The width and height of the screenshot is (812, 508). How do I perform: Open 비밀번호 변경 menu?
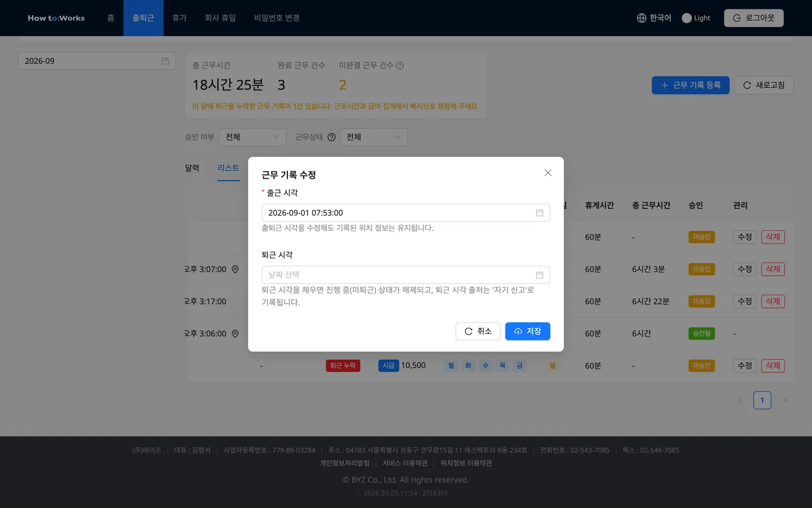tap(277, 18)
